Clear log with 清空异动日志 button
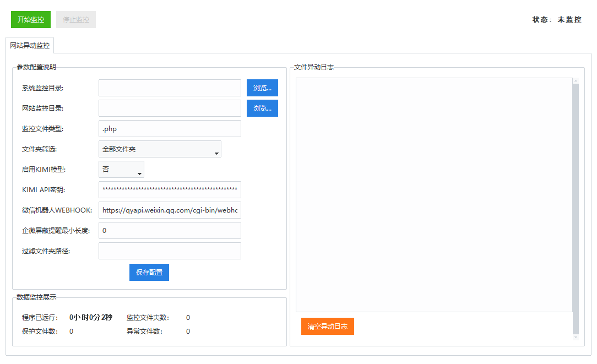 328,327
